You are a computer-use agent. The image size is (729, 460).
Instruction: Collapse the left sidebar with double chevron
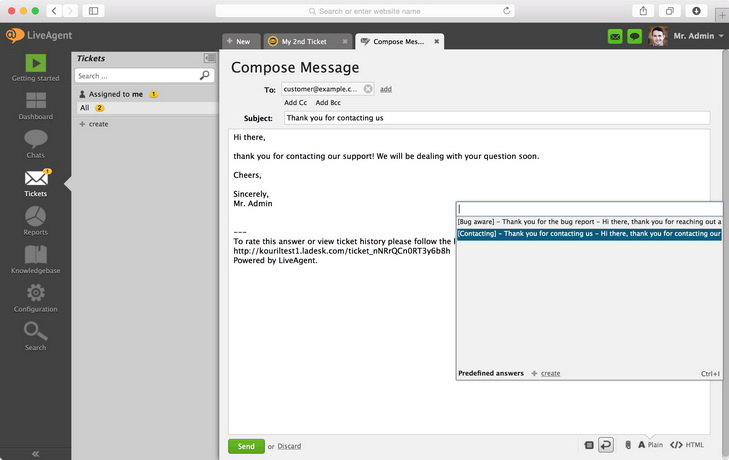click(x=35, y=453)
